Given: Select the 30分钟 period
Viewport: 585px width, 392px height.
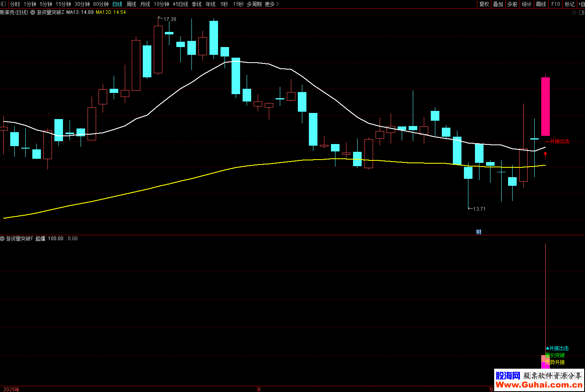Looking at the screenshot, I should 82,4.
